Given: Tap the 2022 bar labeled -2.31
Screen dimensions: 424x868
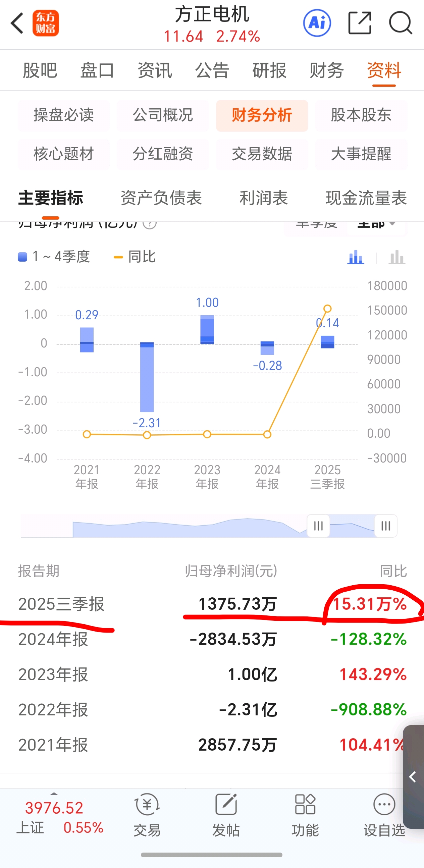Looking at the screenshot, I should tap(147, 377).
